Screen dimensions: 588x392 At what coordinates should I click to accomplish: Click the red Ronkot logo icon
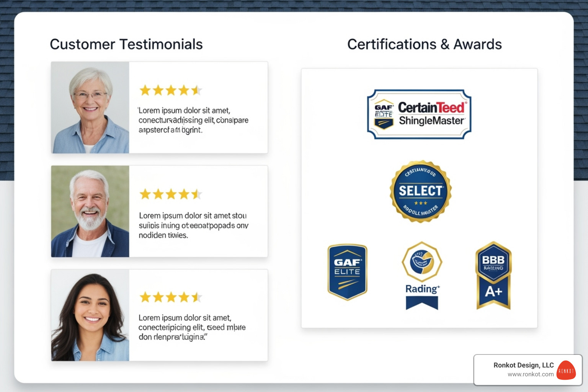click(566, 370)
